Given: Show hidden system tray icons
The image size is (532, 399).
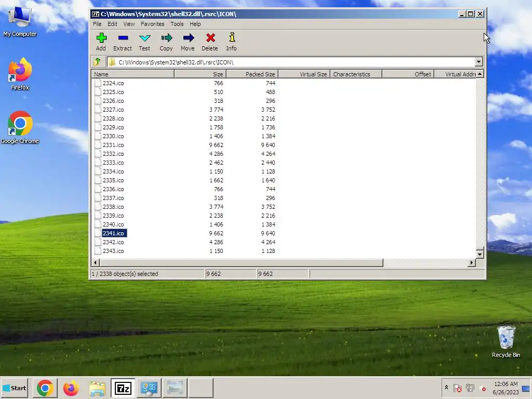Looking at the screenshot, I should 446,388.
